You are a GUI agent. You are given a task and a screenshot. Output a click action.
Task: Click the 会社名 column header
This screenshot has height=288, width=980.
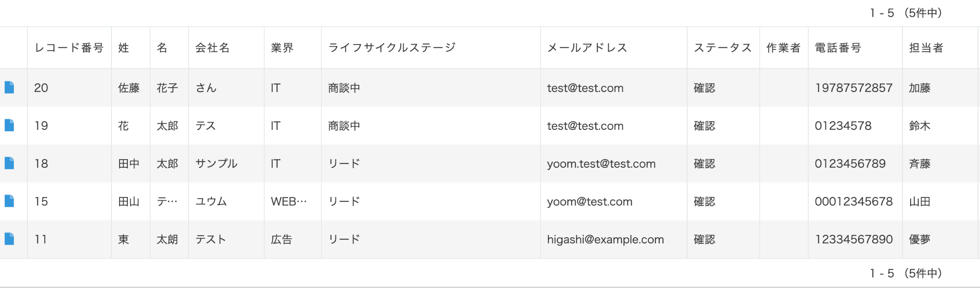212,48
